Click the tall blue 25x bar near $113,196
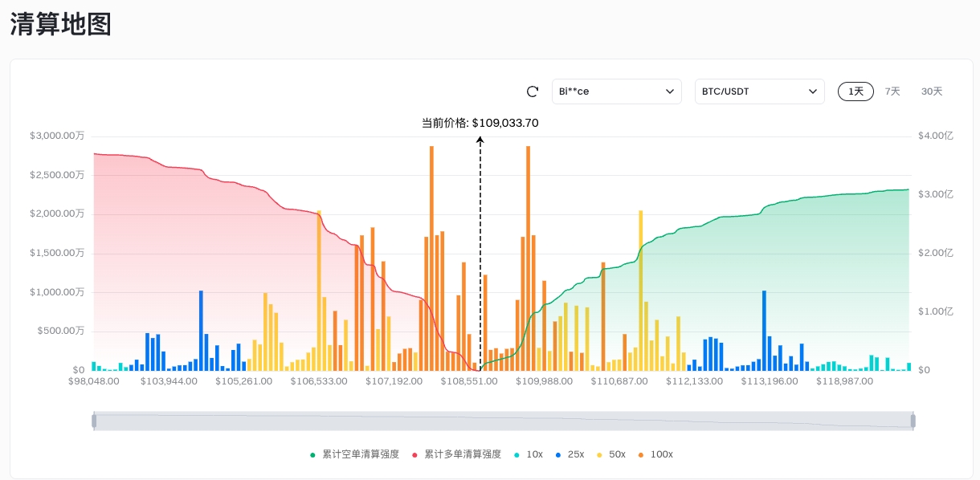This screenshot has width=980, height=480. pyautogui.click(x=764, y=329)
